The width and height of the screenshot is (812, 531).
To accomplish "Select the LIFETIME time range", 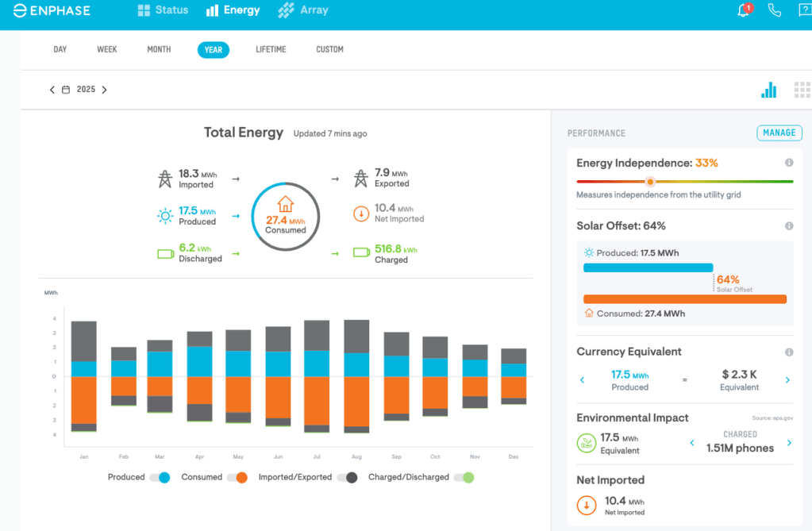I will tap(271, 49).
